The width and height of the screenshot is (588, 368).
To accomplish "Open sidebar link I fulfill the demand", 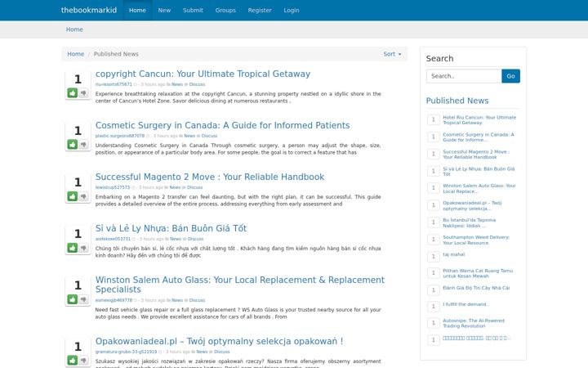I will pos(465,304).
